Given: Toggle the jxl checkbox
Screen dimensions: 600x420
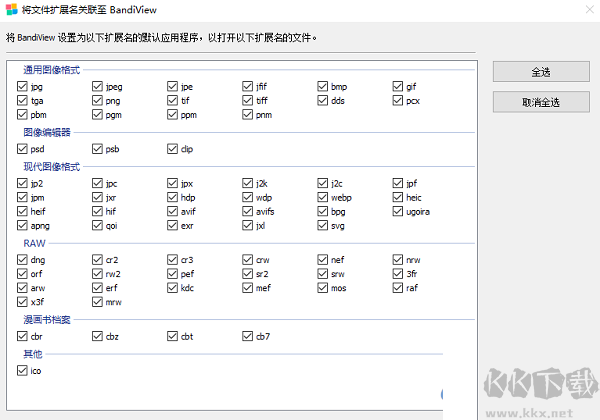Looking at the screenshot, I should click(x=248, y=225).
